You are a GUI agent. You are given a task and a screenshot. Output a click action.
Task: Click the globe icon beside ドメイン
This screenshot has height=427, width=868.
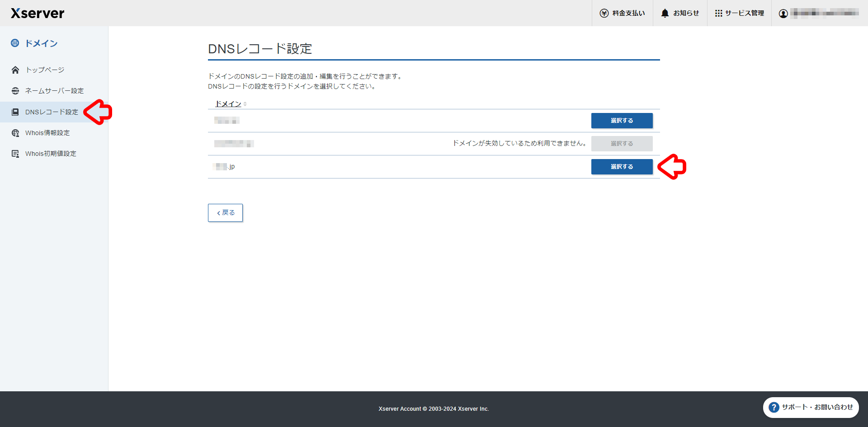tap(15, 43)
